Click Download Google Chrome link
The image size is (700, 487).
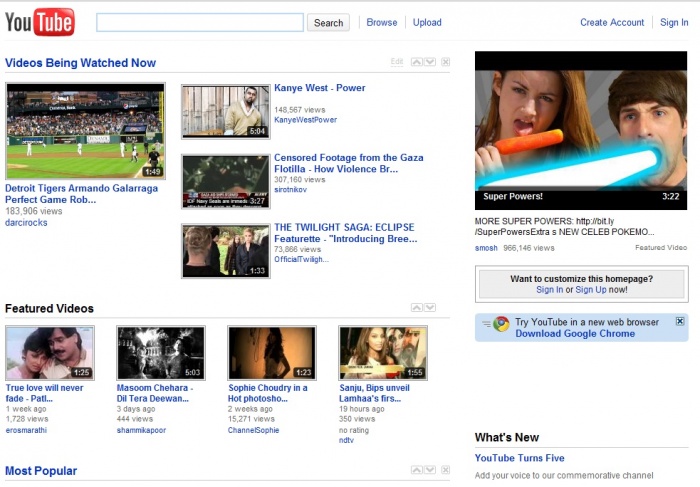point(575,333)
